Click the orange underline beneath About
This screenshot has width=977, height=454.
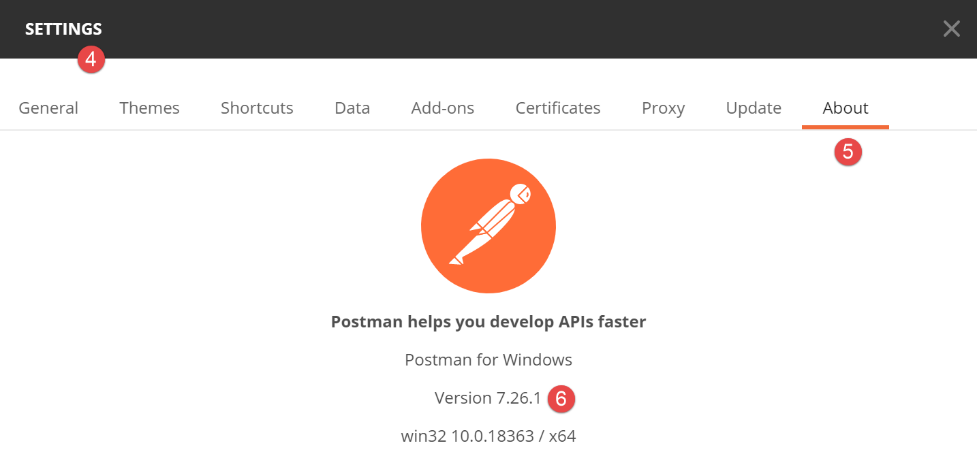point(845,128)
